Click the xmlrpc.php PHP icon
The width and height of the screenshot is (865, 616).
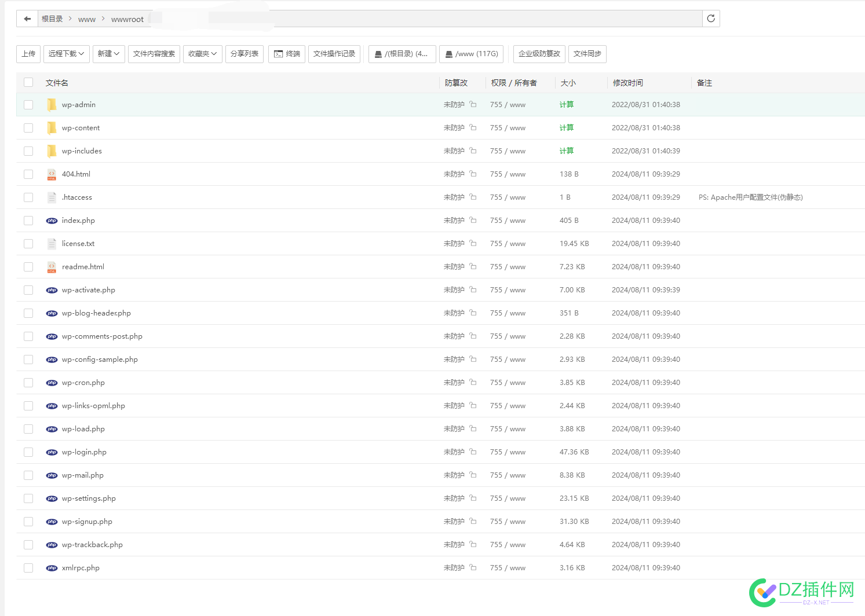52,568
